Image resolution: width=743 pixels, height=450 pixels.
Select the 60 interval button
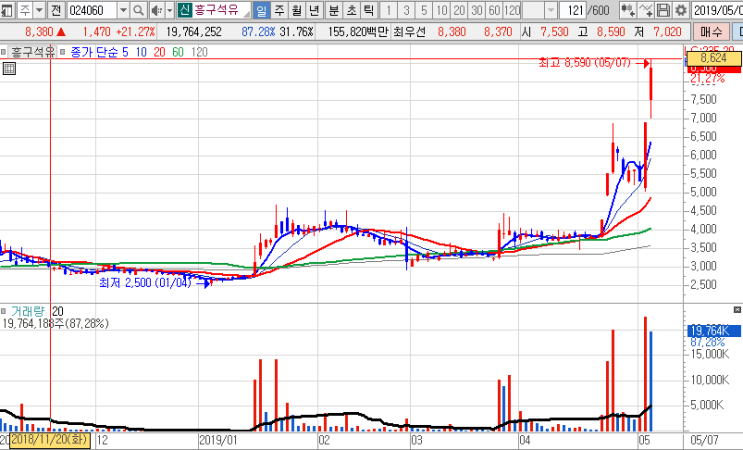point(494,9)
